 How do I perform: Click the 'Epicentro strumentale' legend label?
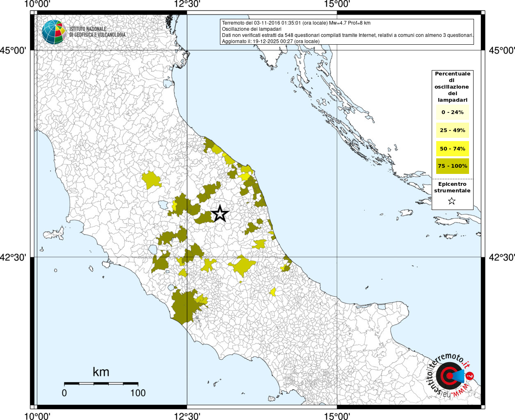click(x=452, y=187)
